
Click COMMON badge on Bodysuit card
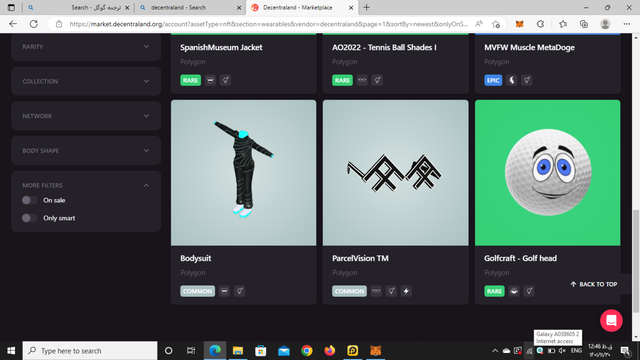[198, 291]
